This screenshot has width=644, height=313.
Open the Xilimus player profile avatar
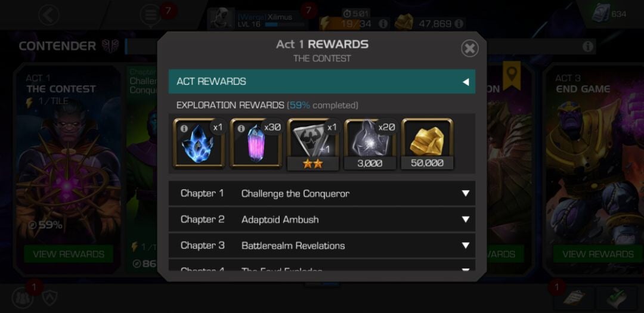tap(222, 19)
